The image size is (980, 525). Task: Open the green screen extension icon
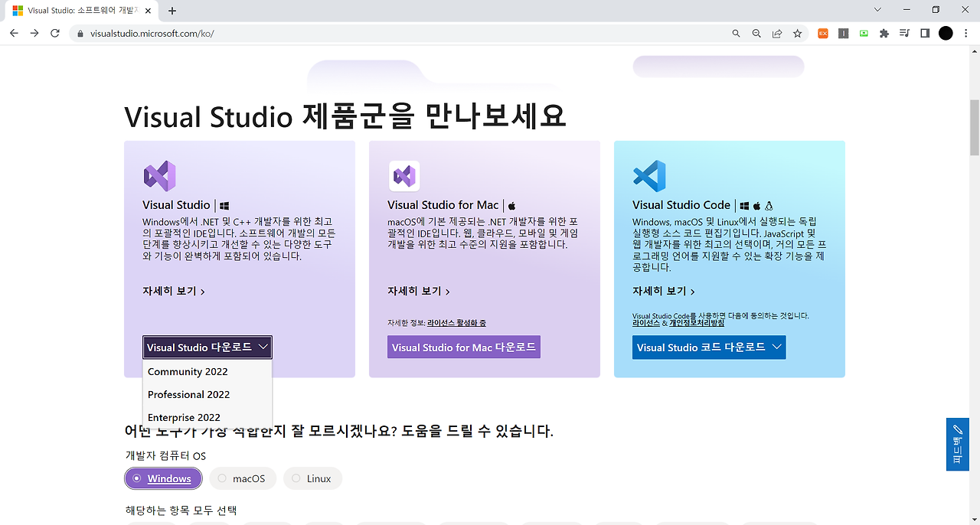click(864, 34)
